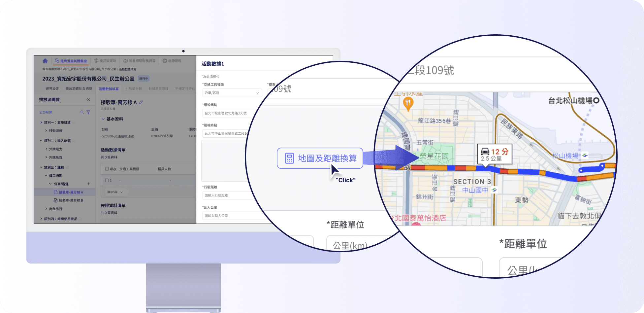Click the 進行中 status badge
644x313 pixels.
point(144,79)
